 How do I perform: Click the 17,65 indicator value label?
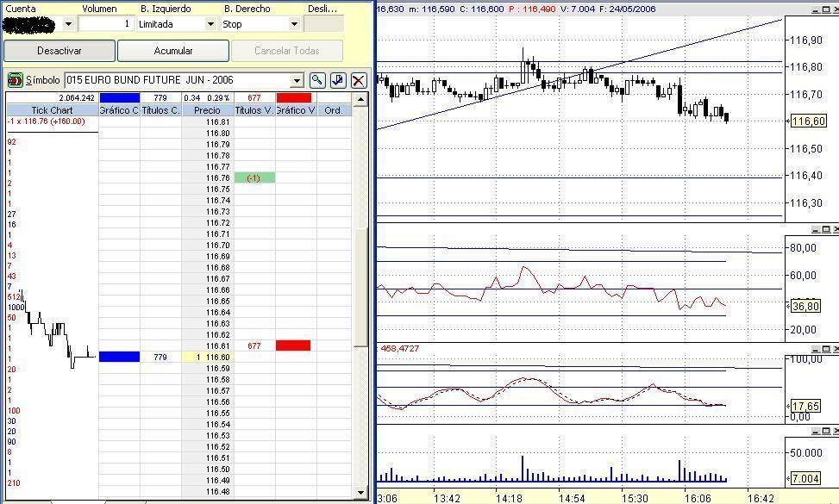tap(805, 406)
